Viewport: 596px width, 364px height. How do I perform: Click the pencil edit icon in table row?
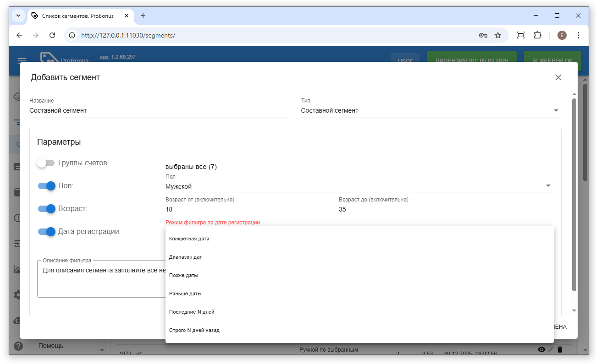pyautogui.click(x=551, y=350)
